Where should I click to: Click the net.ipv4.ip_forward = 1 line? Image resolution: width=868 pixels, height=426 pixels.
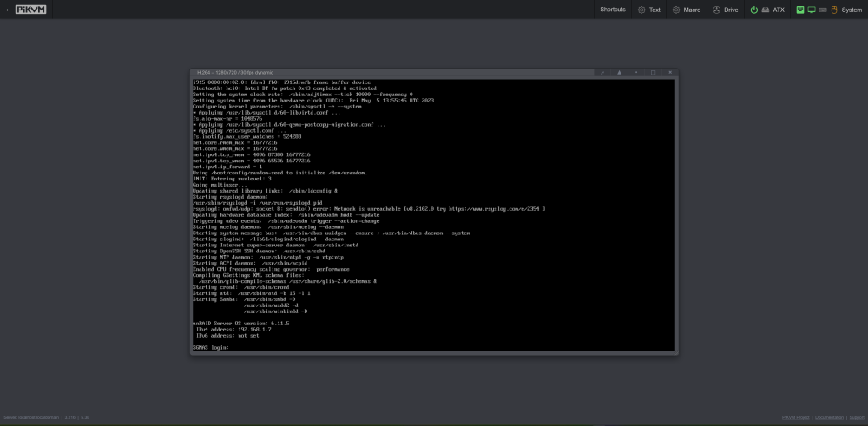coord(227,167)
